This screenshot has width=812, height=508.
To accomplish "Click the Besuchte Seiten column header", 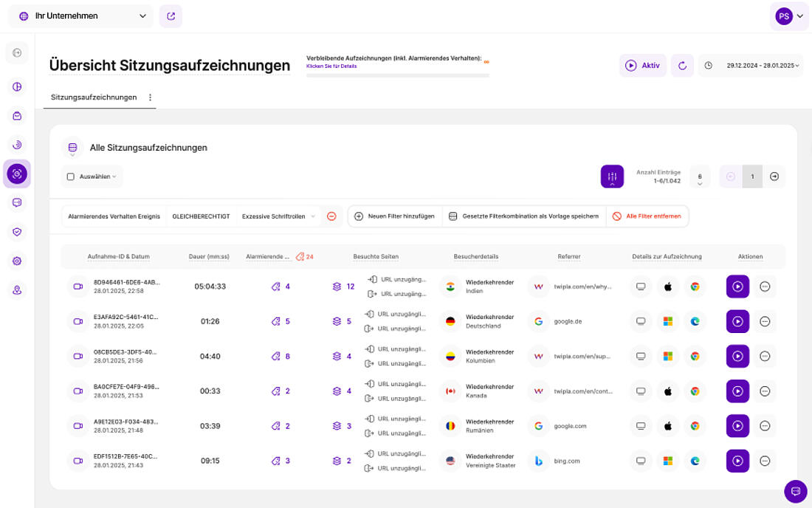I will (x=376, y=257).
